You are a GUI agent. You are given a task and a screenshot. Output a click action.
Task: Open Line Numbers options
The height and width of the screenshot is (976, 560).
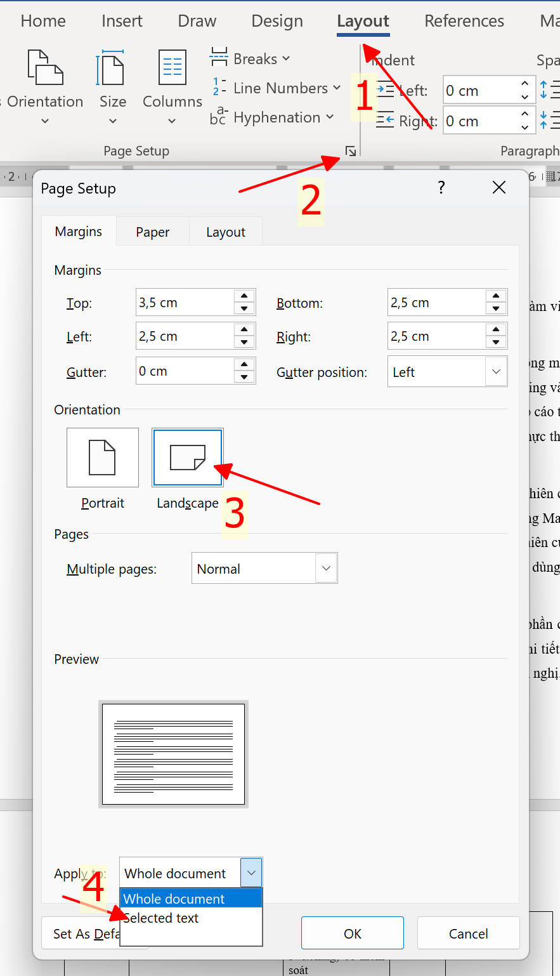(276, 88)
